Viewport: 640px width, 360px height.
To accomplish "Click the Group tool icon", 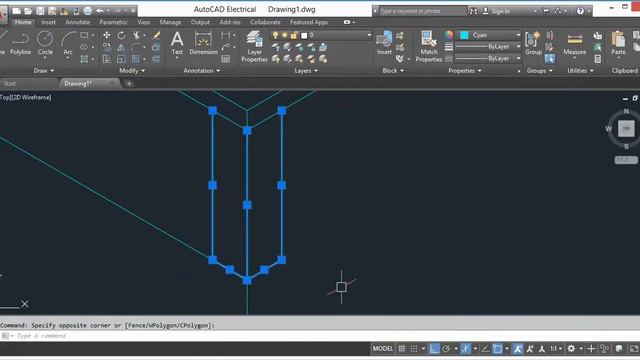I will click(x=533, y=43).
